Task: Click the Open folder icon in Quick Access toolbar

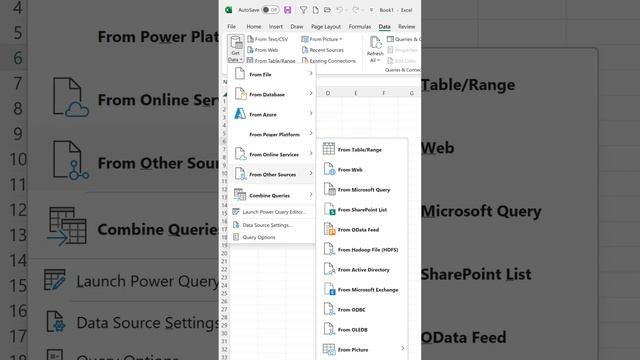Action: tap(327, 10)
